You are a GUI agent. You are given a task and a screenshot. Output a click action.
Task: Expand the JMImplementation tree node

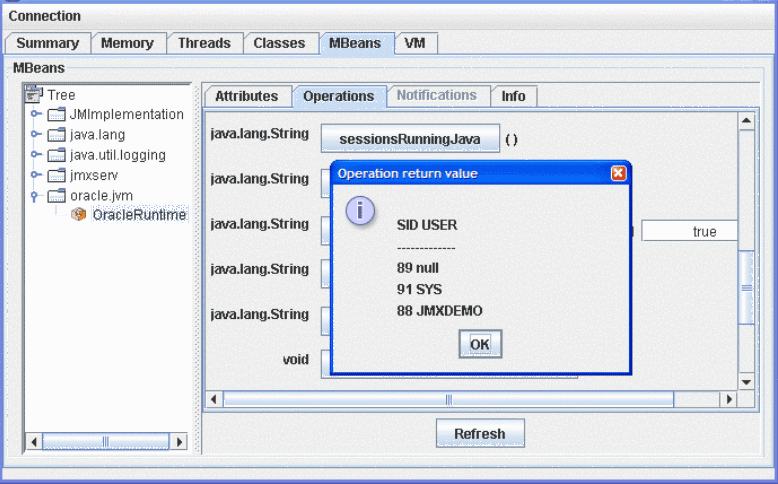click(35, 114)
